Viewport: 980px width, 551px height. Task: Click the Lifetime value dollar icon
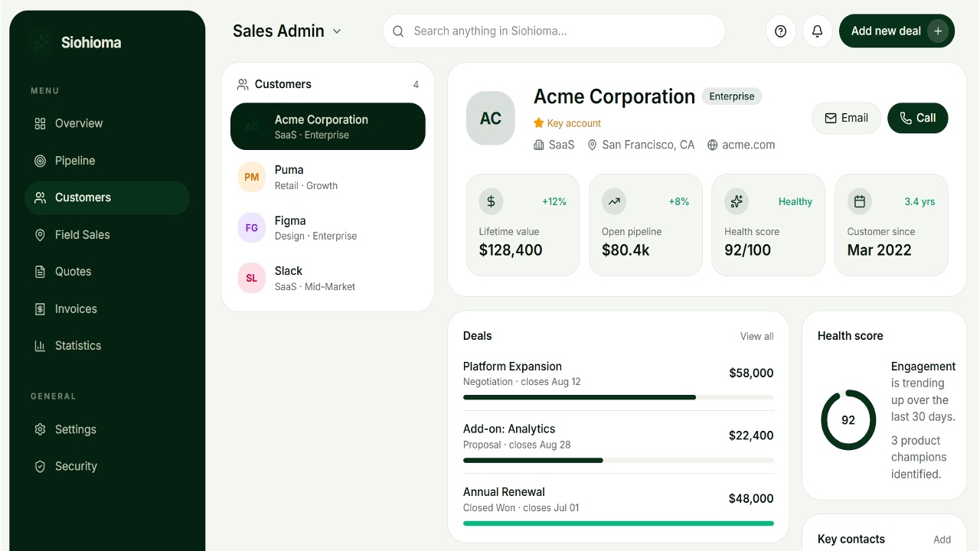tap(491, 201)
